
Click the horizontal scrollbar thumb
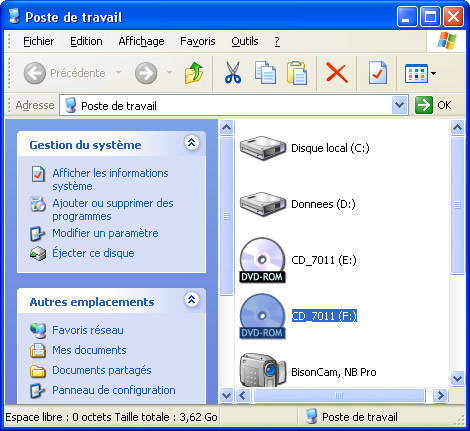click(339, 396)
